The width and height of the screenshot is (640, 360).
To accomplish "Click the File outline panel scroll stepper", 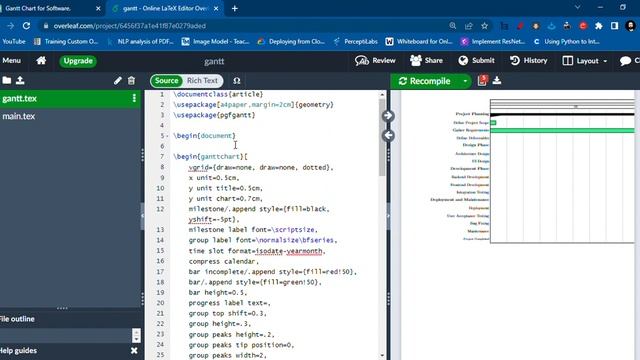I will (136, 336).
